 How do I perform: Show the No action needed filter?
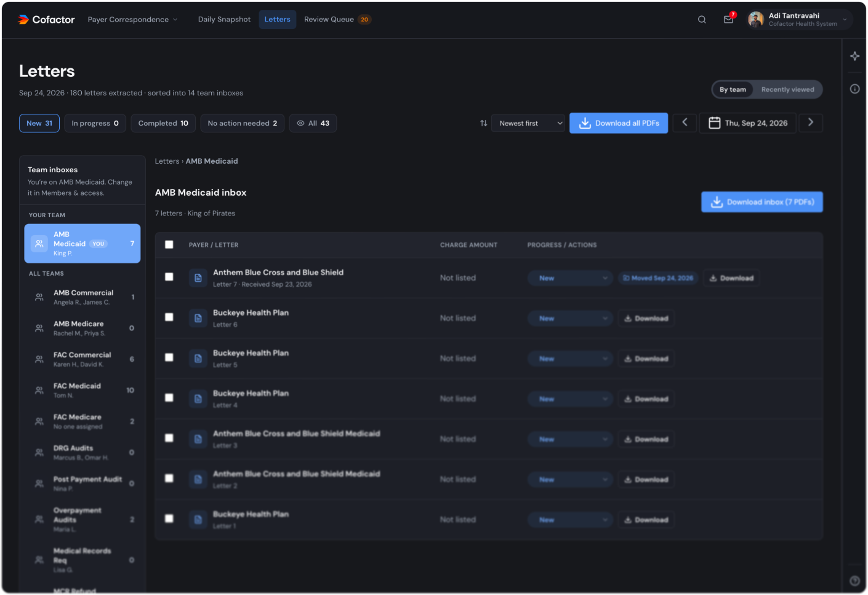pyautogui.click(x=243, y=124)
